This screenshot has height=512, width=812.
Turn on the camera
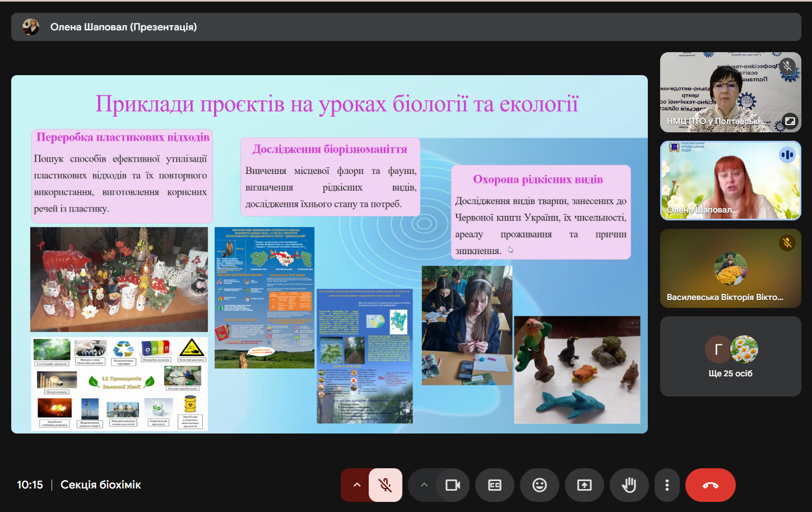tap(452, 485)
